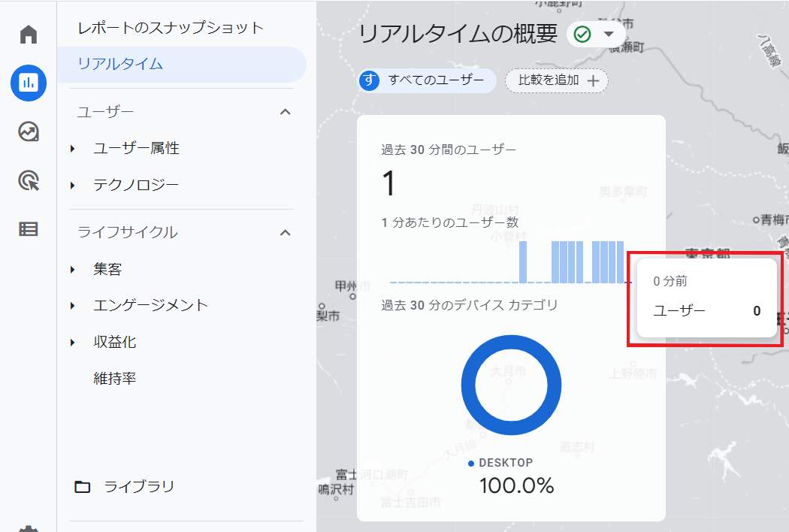Viewport: 789px width, 532px height.
Task: Select the Reports bar chart icon
Action: 29,83
